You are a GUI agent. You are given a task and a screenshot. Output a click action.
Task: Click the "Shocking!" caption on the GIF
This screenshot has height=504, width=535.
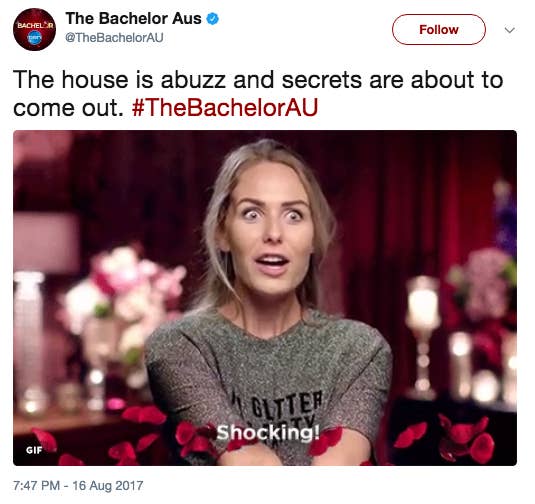click(269, 433)
